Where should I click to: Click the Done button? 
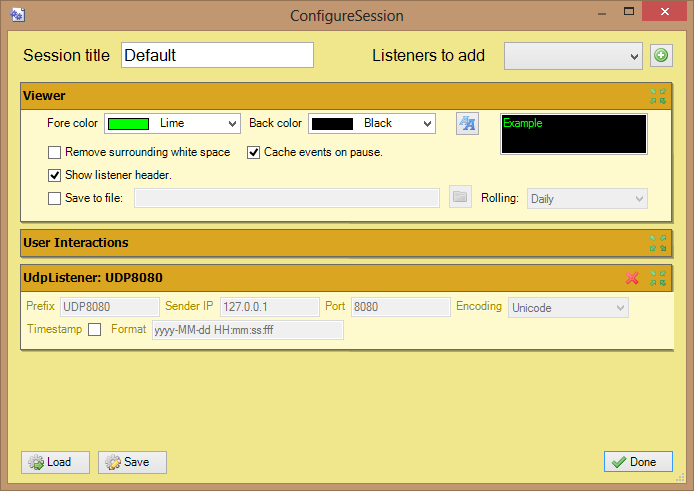[x=638, y=462]
